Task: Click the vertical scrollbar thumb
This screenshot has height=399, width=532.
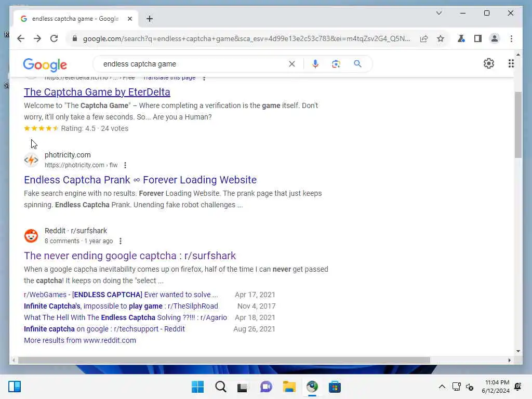Action: pyautogui.click(x=518, y=125)
